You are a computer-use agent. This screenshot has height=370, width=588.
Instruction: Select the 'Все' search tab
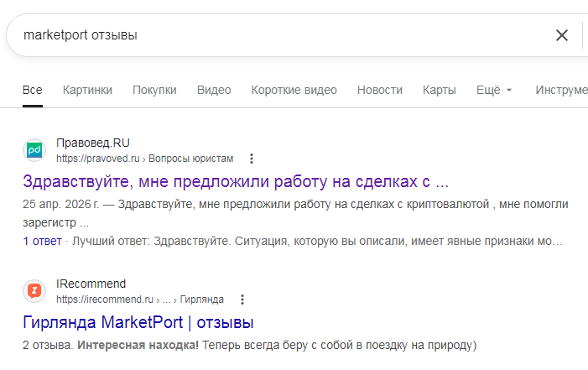point(32,90)
